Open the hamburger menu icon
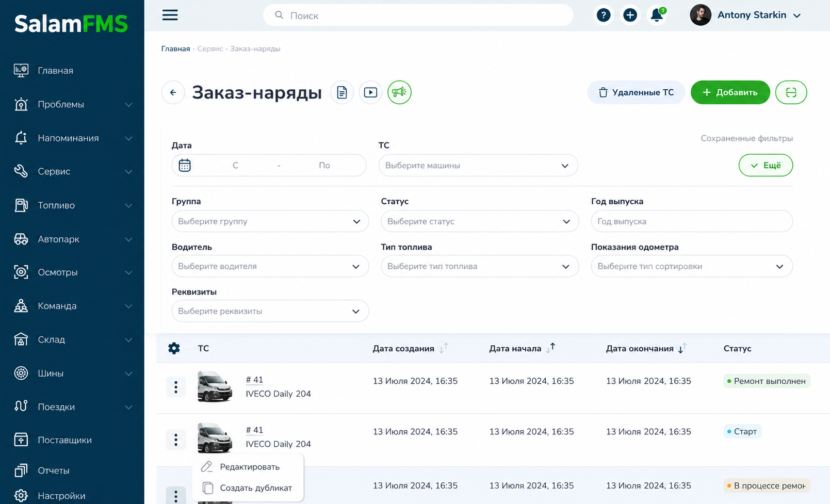Viewport: 830px width, 504px height. (170, 15)
